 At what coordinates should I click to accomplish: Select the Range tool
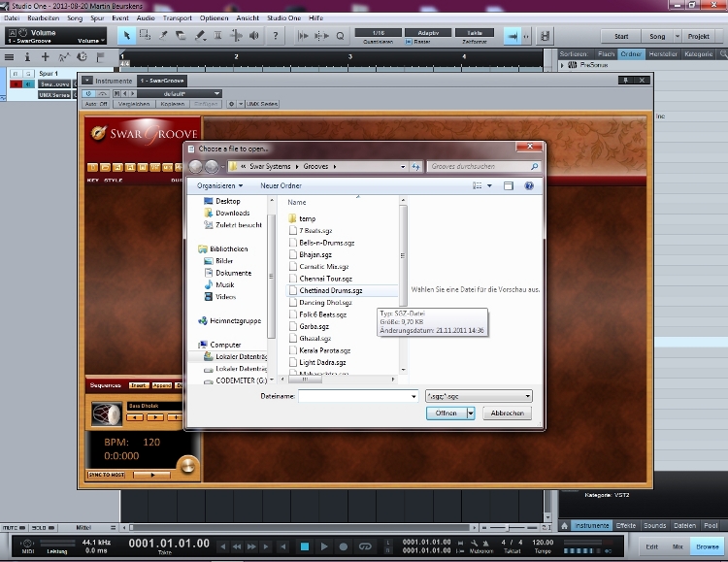point(145,36)
